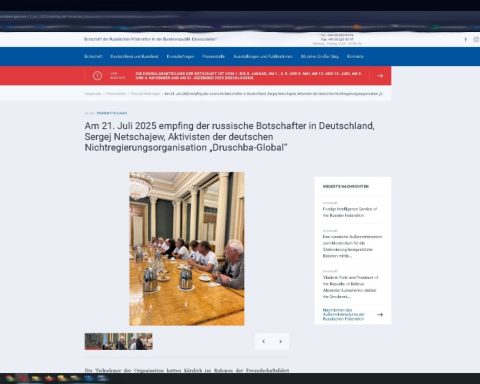This screenshot has width=480, height=384.
Task: Click the Botschaft der Russischen Föderation site title
Action: click(x=150, y=39)
